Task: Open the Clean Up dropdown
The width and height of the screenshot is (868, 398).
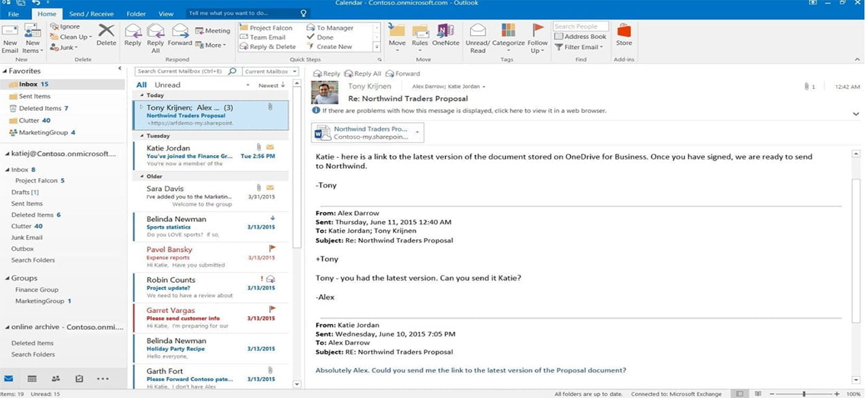Action: click(x=71, y=37)
